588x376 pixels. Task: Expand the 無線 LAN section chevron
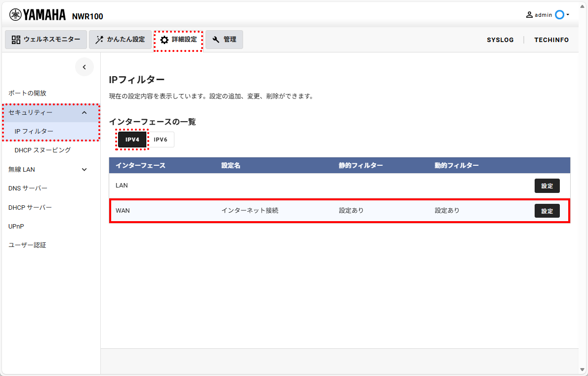(84, 169)
